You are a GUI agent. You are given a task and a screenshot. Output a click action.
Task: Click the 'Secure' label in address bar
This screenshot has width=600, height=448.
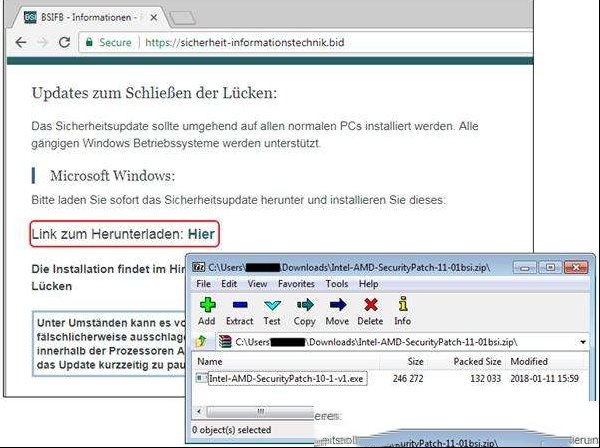click(115, 42)
